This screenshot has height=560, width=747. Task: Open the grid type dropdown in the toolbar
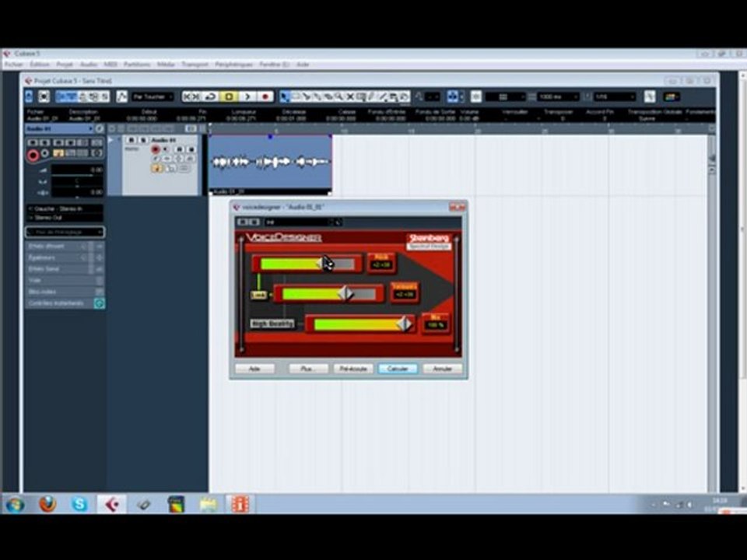coord(505,96)
